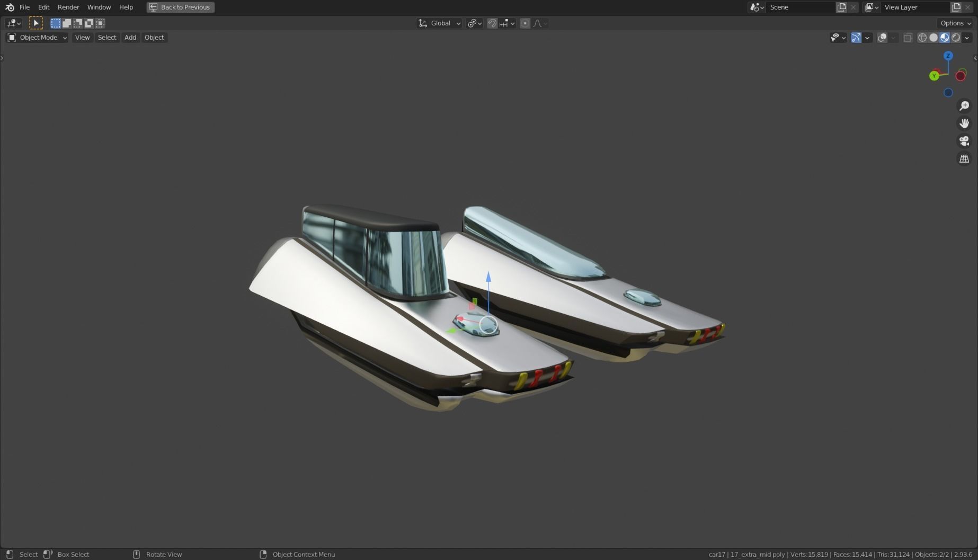Open the Options dropdown
Screen dimensions: 978x560
(x=955, y=23)
